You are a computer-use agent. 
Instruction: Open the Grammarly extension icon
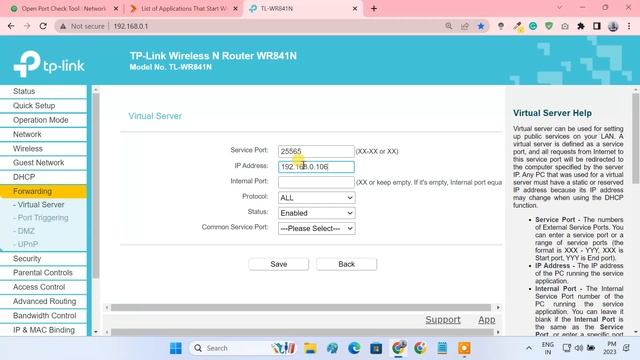[533, 26]
